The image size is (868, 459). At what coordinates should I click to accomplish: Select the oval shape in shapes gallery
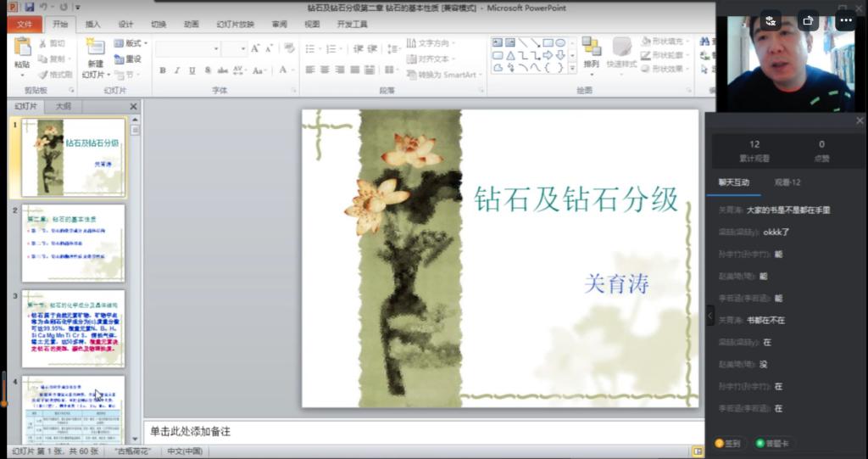pyautogui.click(x=560, y=42)
